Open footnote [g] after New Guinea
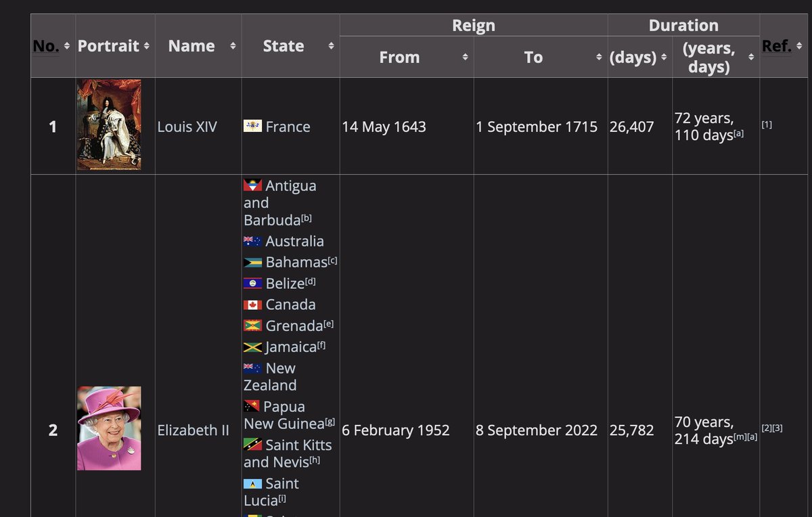The width and height of the screenshot is (812, 517). 330,422
